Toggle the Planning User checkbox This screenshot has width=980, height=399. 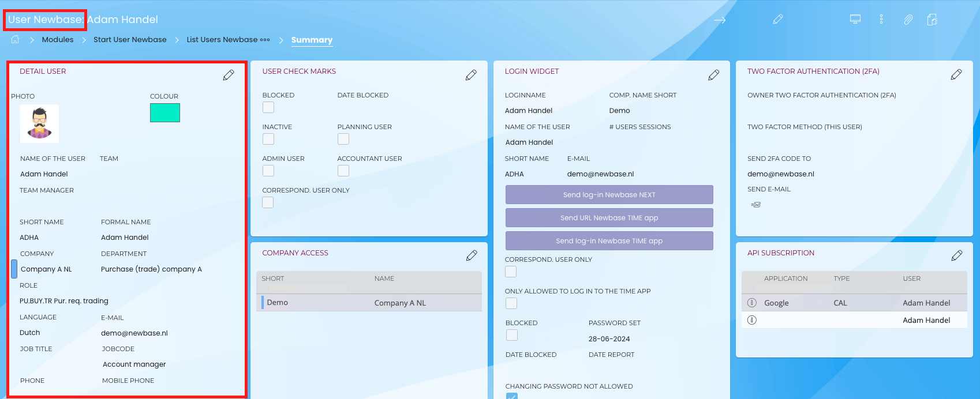coord(343,139)
